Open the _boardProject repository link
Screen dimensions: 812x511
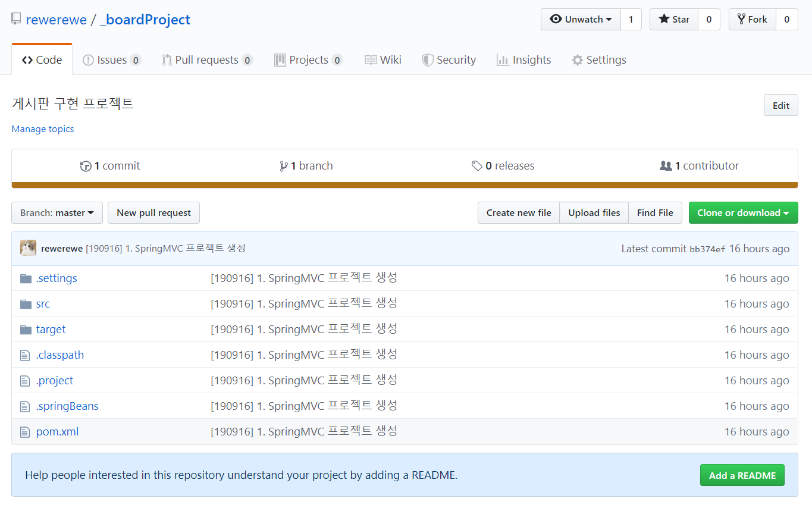point(145,20)
